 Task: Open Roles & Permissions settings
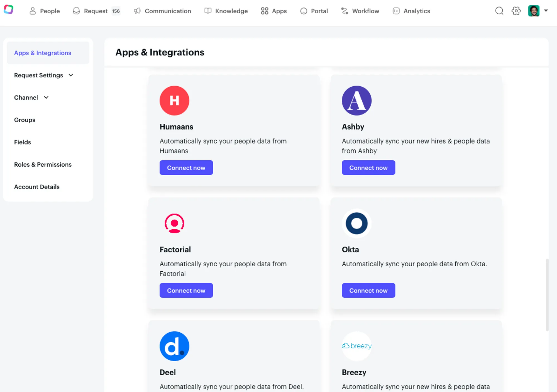[43, 164]
